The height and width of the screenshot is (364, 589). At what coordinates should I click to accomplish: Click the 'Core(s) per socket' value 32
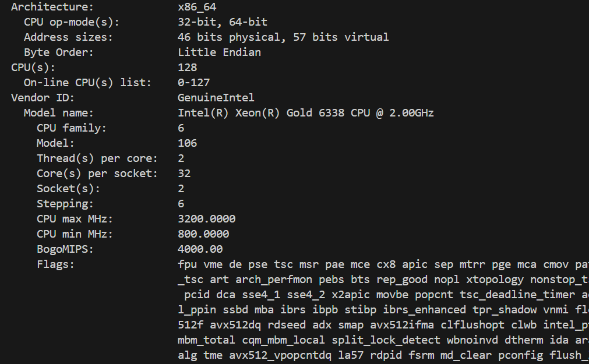pos(184,174)
